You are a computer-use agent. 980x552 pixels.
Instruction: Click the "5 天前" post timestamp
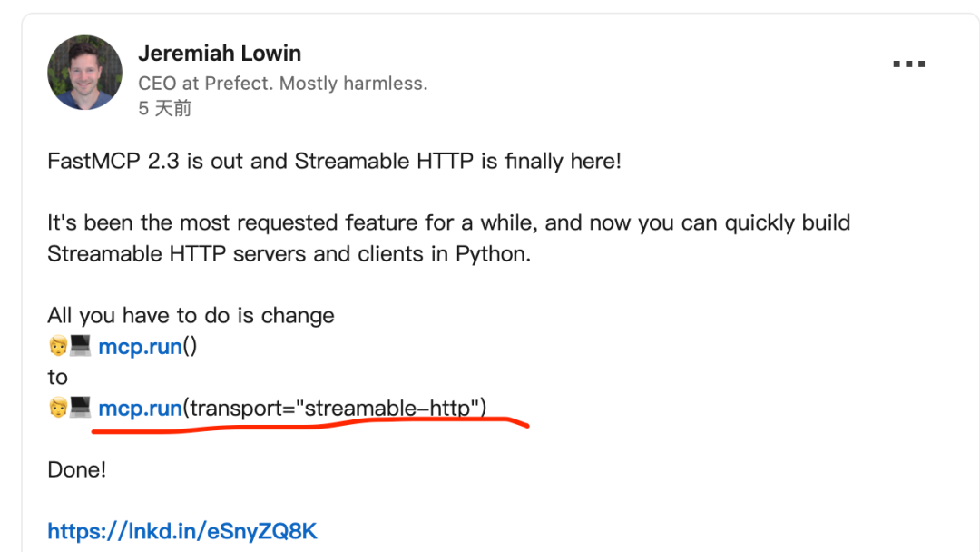(164, 109)
